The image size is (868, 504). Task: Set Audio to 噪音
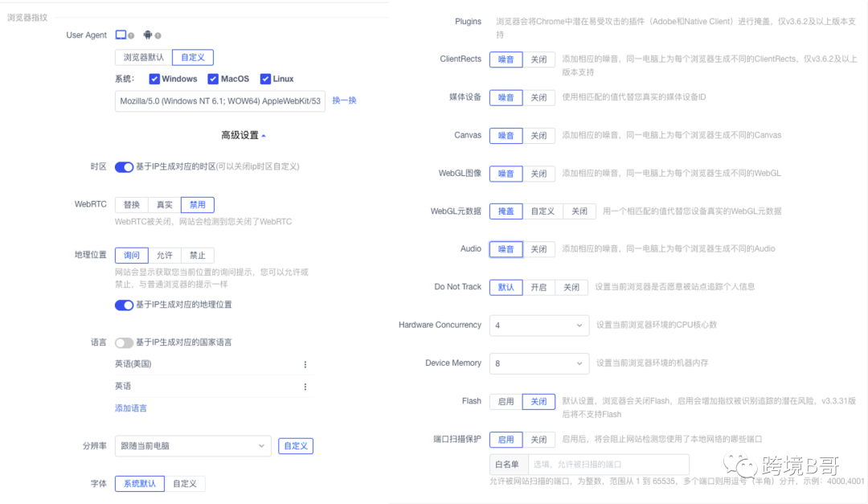pos(506,249)
